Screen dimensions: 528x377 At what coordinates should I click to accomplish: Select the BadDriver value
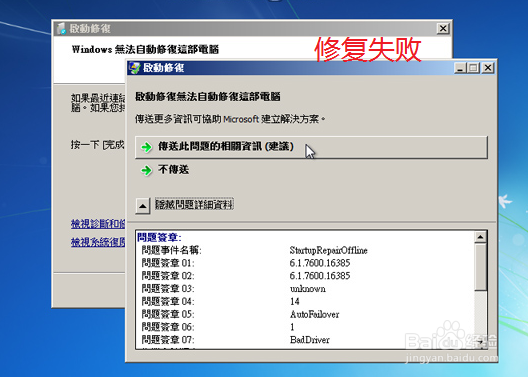[309, 340]
